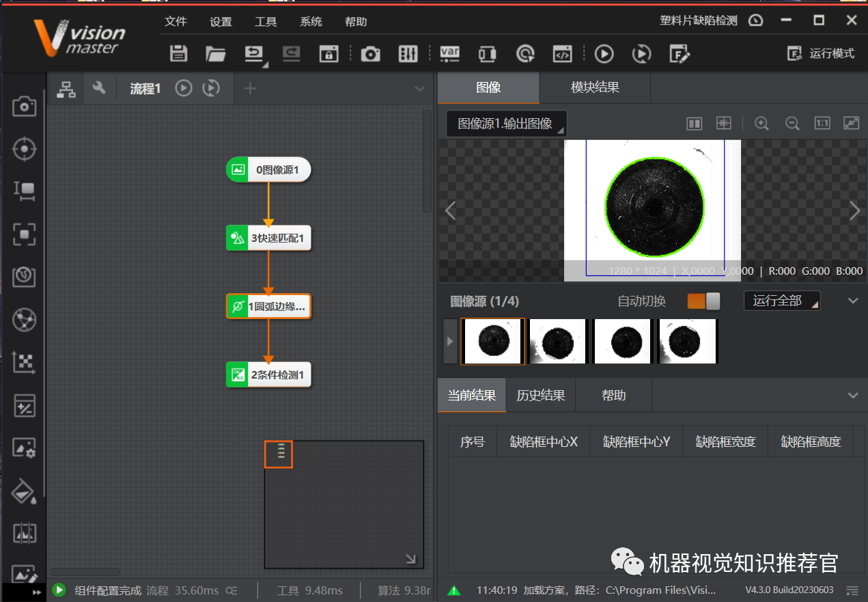
Task: Select the calculation plus-minus tool in sidebar
Action: (x=25, y=405)
